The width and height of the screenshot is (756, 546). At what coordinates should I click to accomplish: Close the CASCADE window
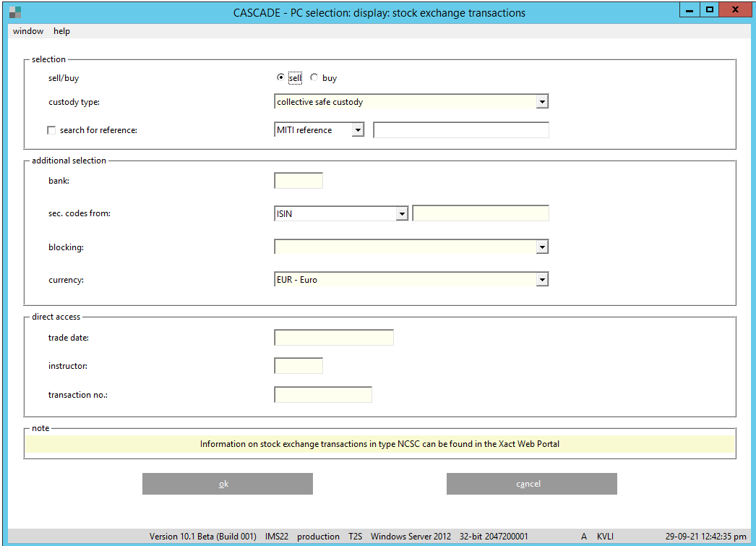(735, 10)
